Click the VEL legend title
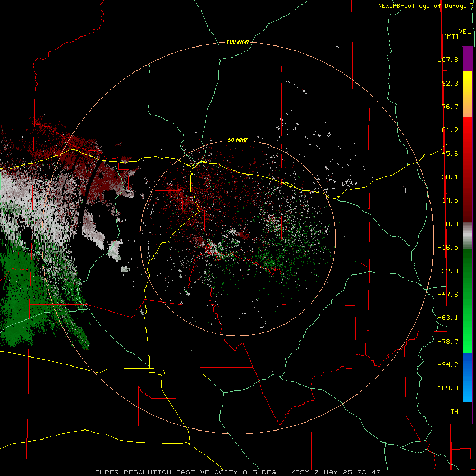Viewport: 476px width, 476px height. 464,31
